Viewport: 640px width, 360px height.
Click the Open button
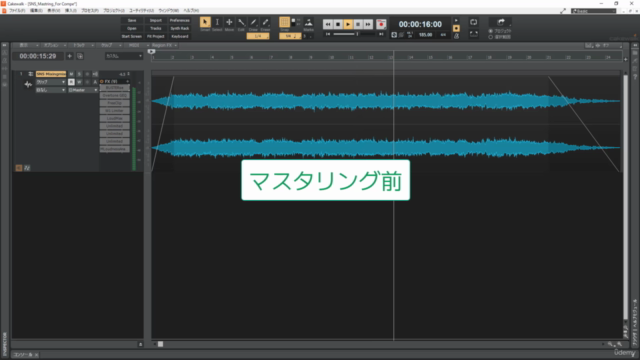coord(132,29)
